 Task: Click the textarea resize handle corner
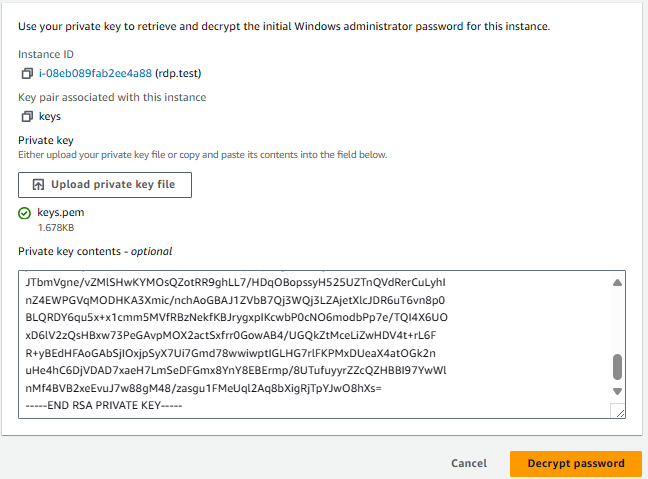click(x=619, y=412)
